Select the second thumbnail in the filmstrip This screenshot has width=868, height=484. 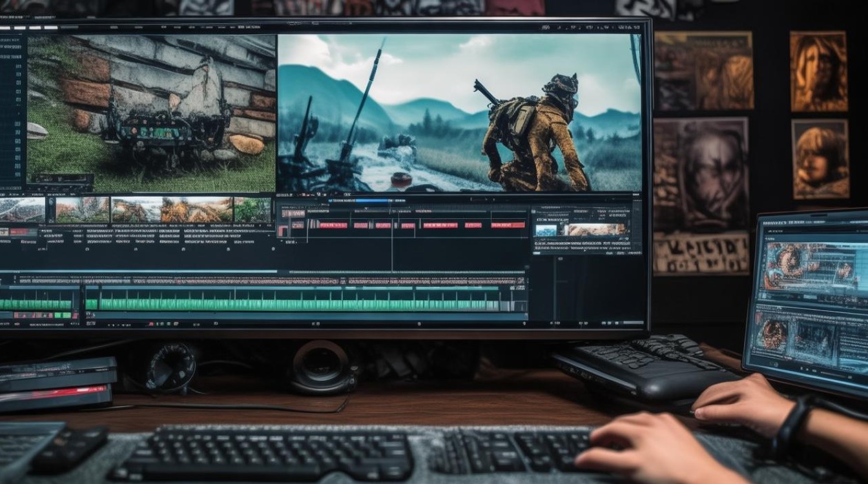(x=82, y=210)
